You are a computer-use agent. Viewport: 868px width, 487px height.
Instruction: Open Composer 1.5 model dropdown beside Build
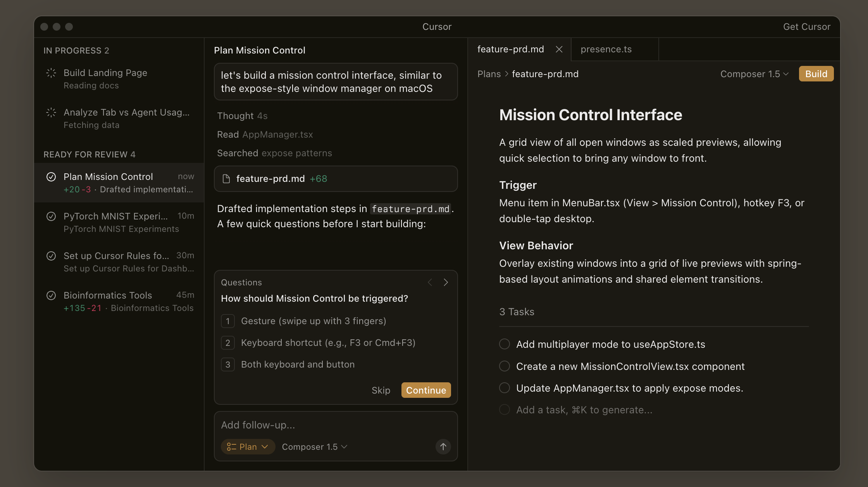[754, 74]
